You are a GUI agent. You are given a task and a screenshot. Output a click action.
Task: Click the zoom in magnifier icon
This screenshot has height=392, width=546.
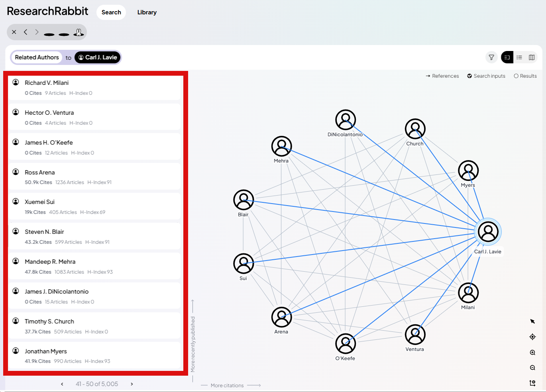(x=532, y=353)
